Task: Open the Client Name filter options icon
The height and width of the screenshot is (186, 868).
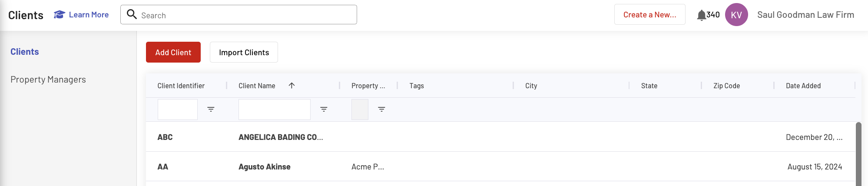Action: tap(324, 110)
